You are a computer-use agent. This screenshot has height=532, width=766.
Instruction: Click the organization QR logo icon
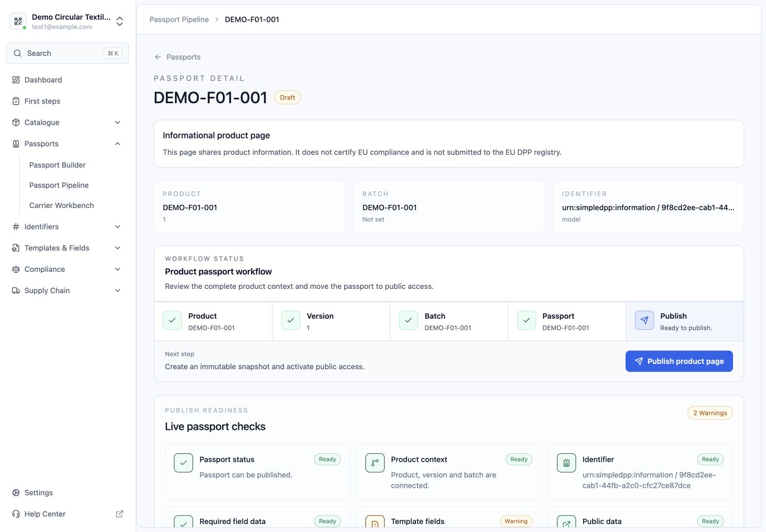pyautogui.click(x=18, y=21)
